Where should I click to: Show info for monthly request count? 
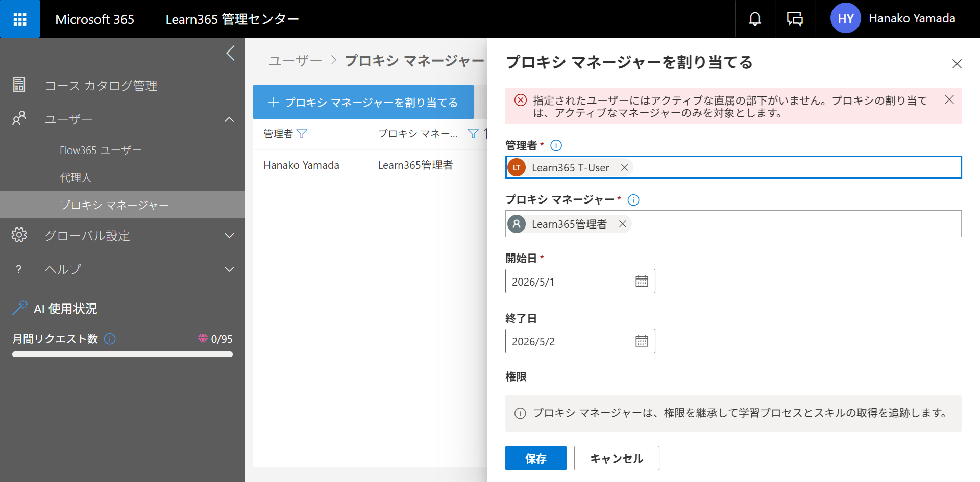(x=110, y=339)
